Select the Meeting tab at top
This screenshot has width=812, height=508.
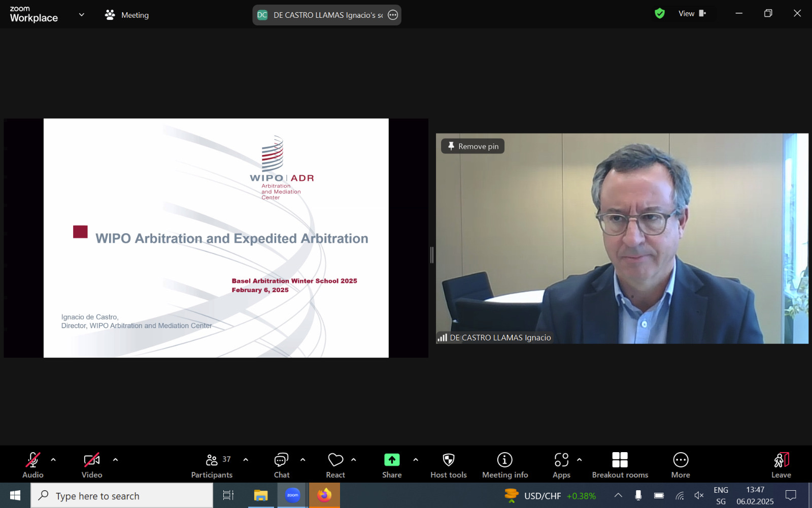127,15
